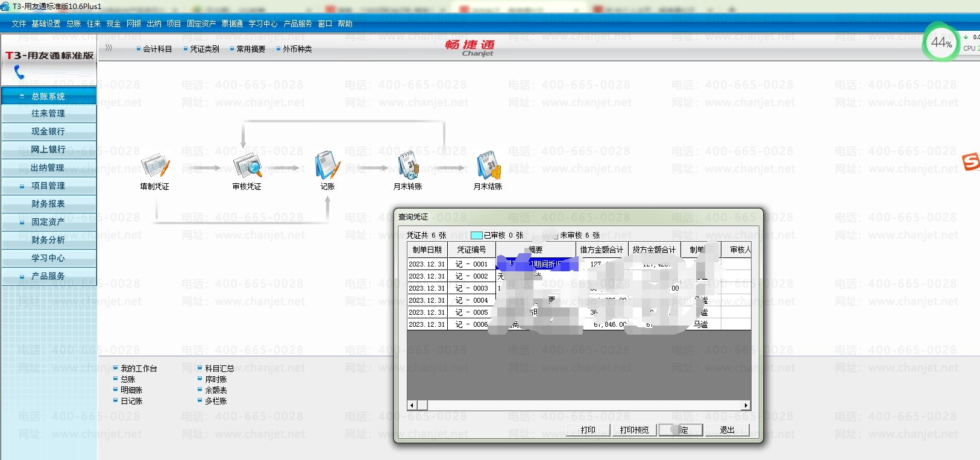This screenshot has width=980, height=460.
Task: Click the horizontal scrollbar left arrow
Action: pos(412,405)
